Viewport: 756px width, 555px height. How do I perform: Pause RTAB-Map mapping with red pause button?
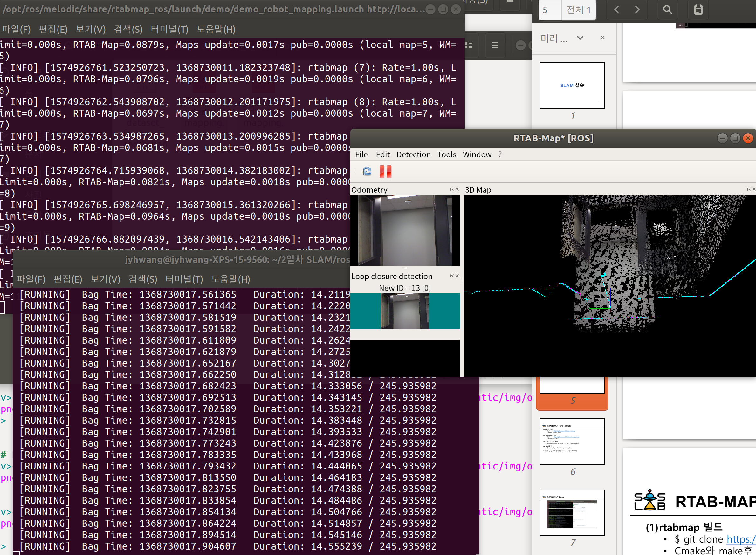(x=385, y=171)
